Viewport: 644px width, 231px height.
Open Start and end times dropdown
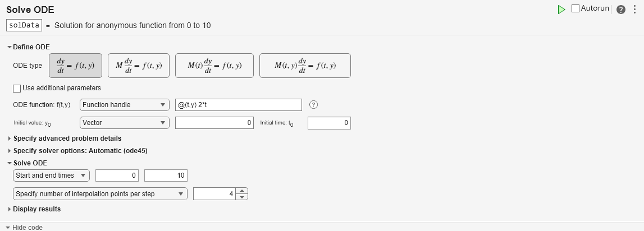(x=51, y=175)
